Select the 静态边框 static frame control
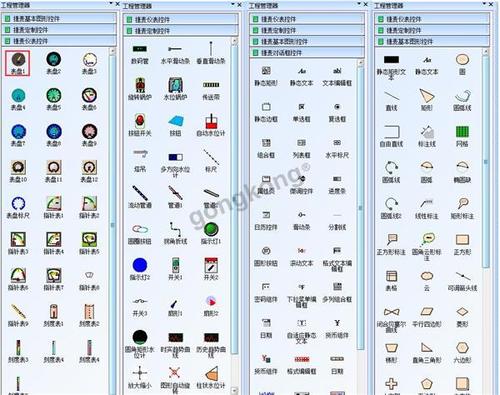 click(x=266, y=113)
